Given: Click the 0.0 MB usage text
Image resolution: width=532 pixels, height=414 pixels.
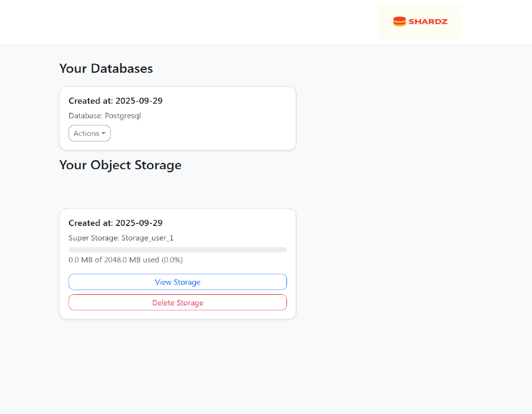Looking at the screenshot, I should pyautogui.click(x=125, y=260).
